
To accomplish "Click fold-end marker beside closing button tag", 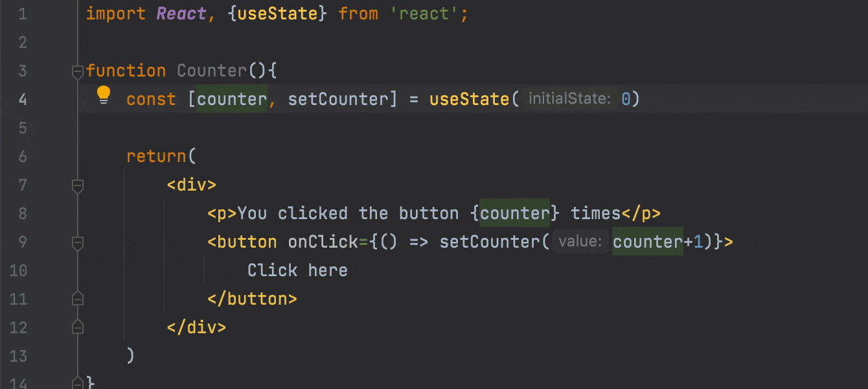I will click(x=78, y=299).
